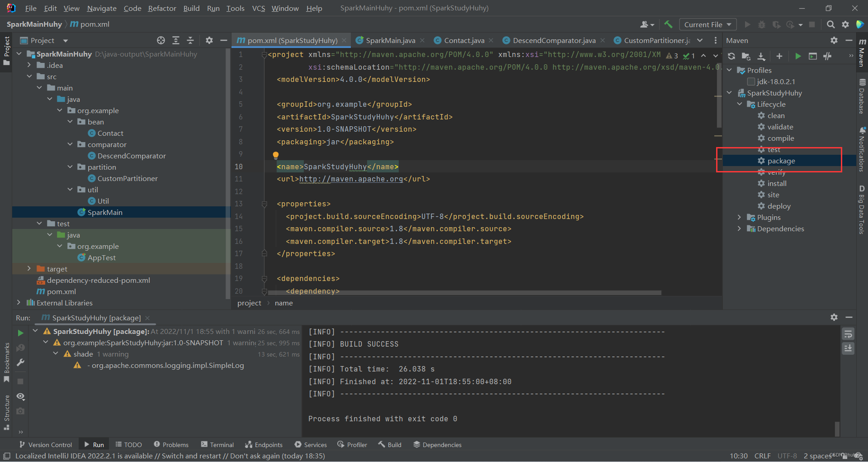Execute Maven goal icon
The height and width of the screenshot is (462, 868).
813,56
